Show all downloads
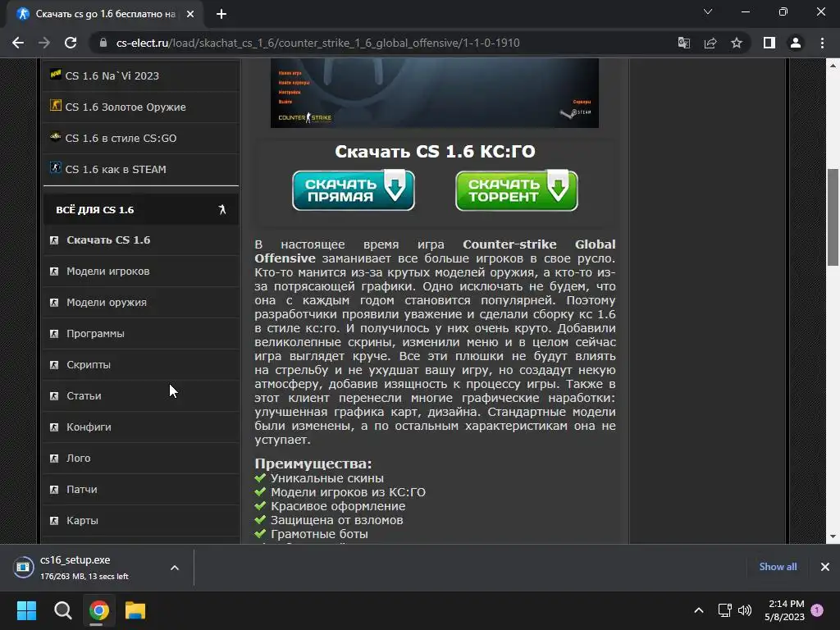The width and height of the screenshot is (840, 630). [778, 567]
